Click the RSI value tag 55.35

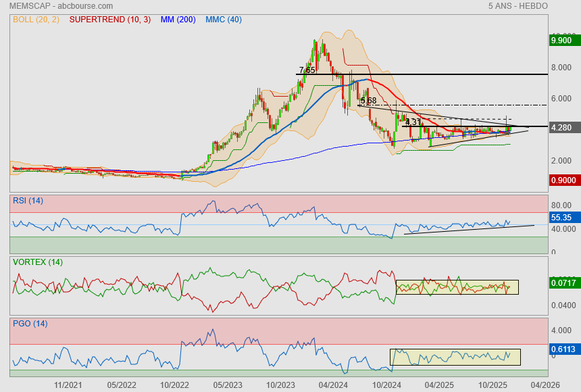coord(563,218)
